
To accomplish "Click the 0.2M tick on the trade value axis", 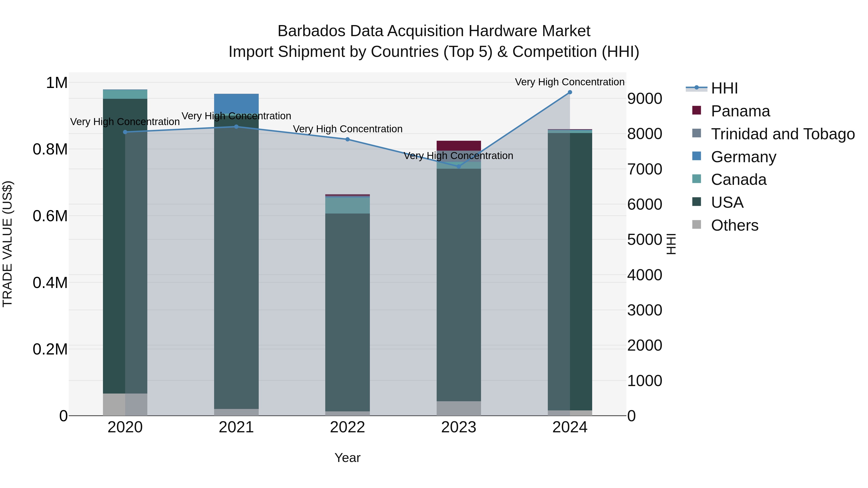I will 50,349.
